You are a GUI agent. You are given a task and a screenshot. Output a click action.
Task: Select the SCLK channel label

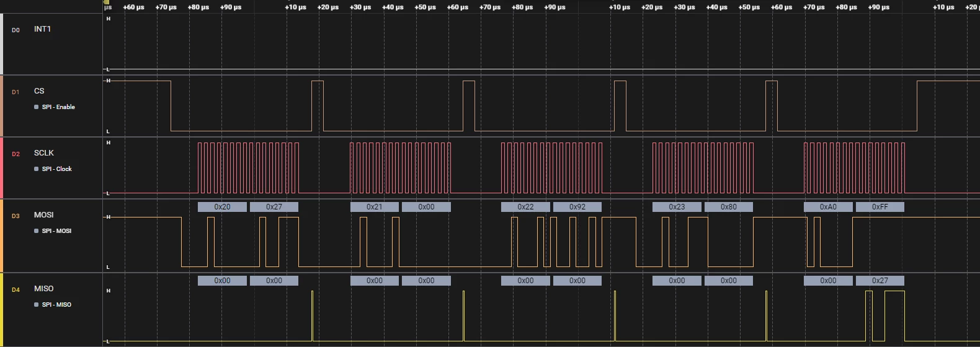point(44,153)
